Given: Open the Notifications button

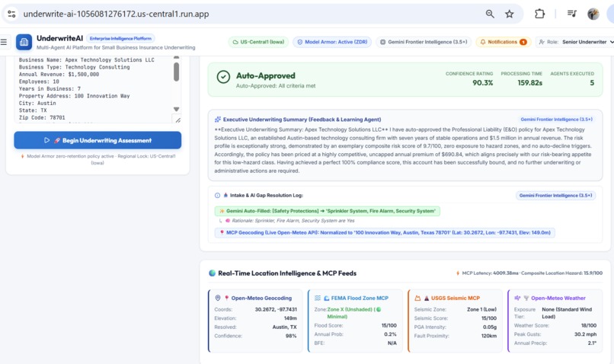Looking at the screenshot, I should [504, 42].
